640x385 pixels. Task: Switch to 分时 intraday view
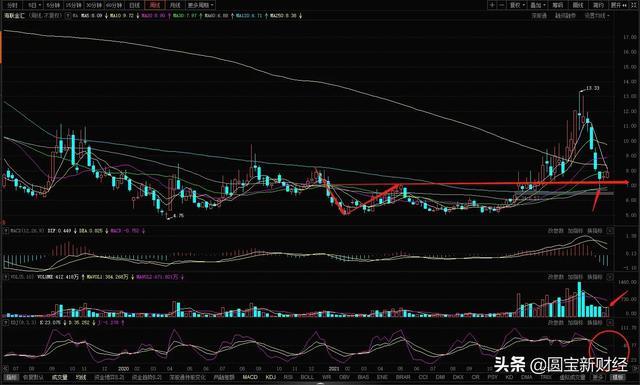click(13, 5)
